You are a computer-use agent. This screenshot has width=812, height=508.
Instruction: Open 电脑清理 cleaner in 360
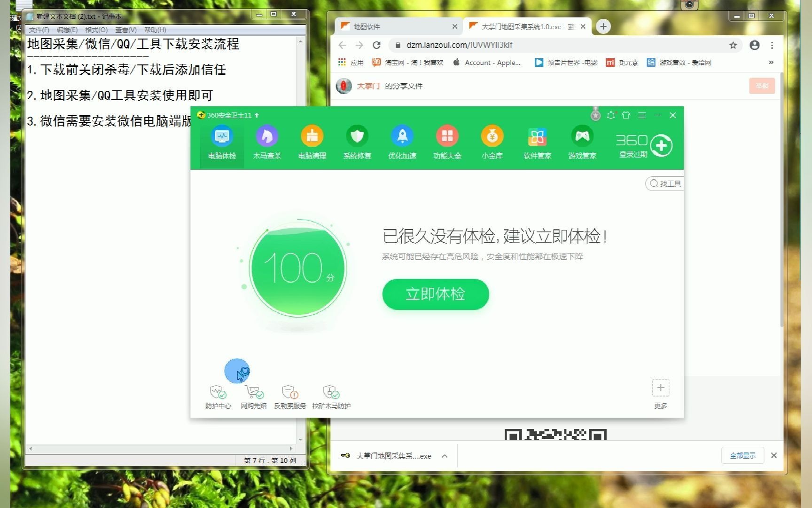pyautogui.click(x=312, y=143)
